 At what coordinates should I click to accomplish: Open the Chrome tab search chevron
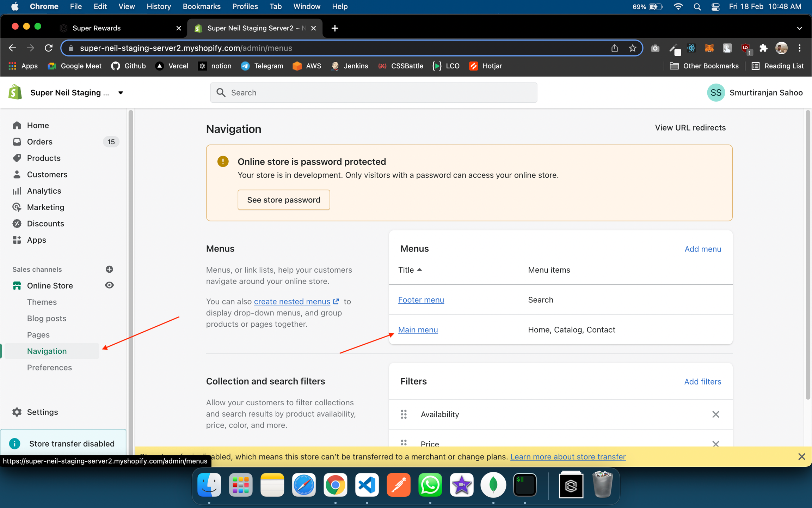coord(799,28)
